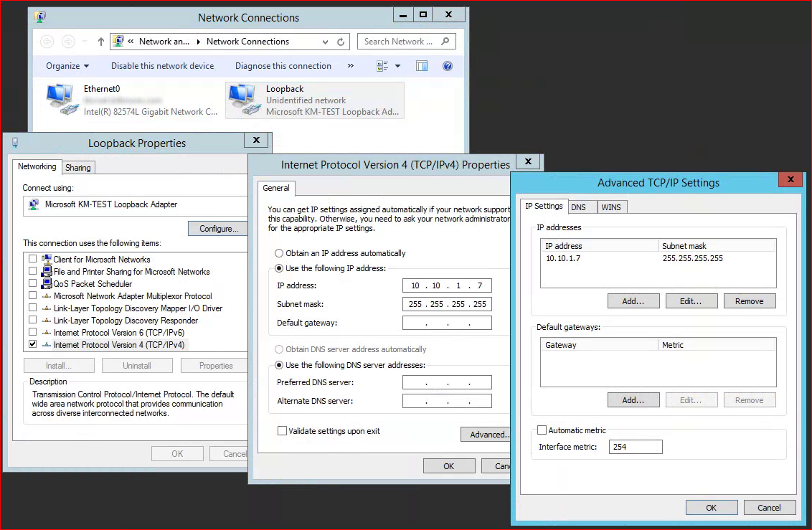The width and height of the screenshot is (812, 530).
Task: Click the refresh icon in address bar
Action: coord(341,41)
